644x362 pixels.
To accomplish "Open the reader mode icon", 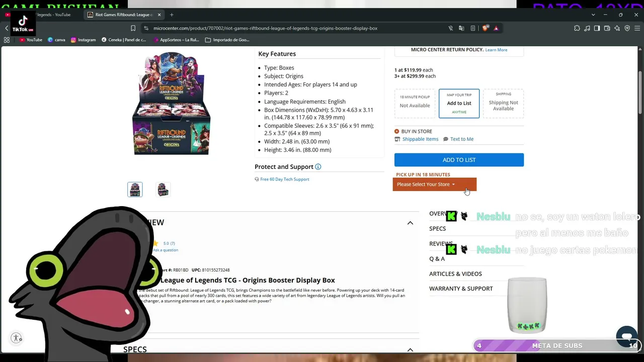I will coord(473,28).
